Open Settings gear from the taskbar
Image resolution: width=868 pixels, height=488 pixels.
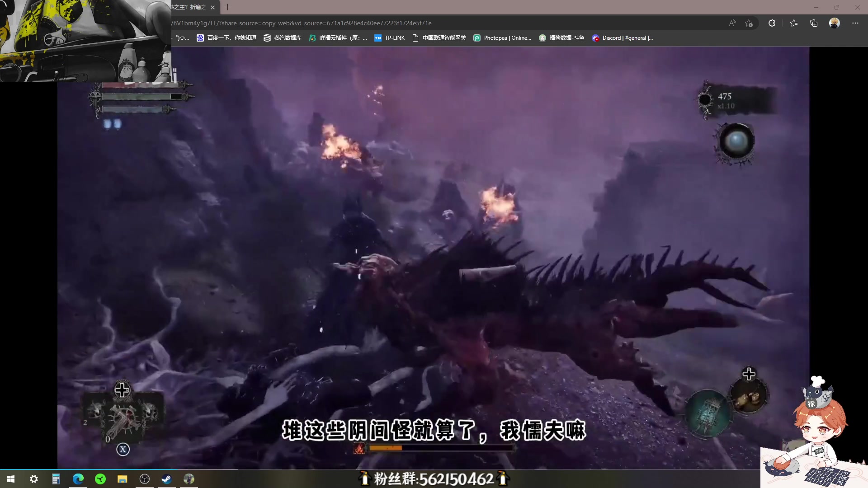pos(34,479)
